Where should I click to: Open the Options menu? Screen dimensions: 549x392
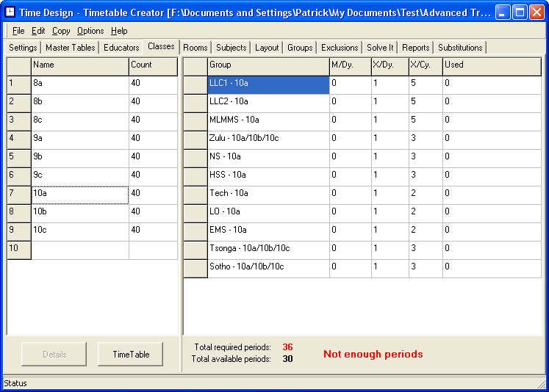pos(90,31)
